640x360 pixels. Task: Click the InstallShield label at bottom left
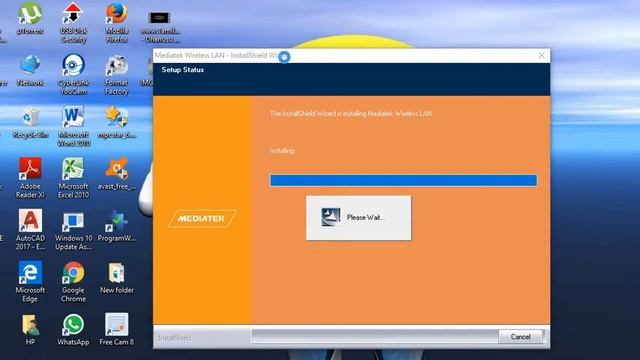tap(174, 338)
